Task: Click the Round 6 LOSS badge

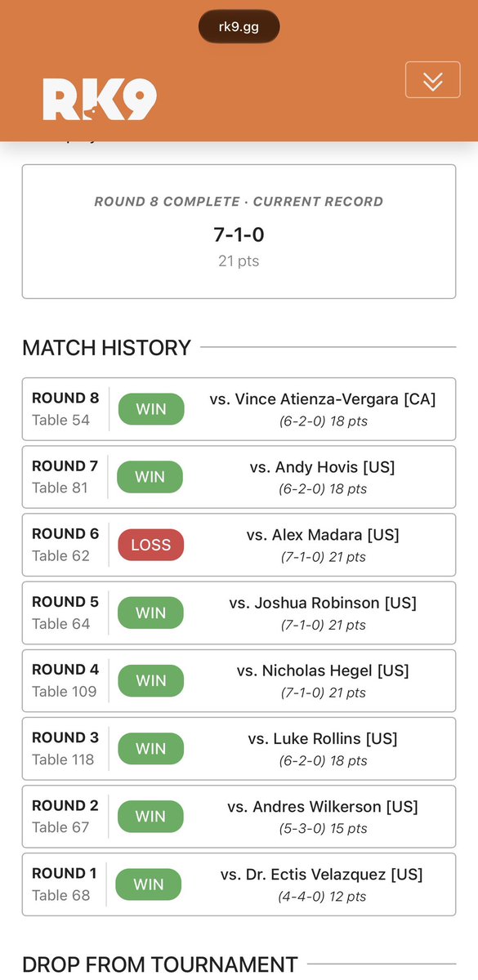Action: coord(151,545)
